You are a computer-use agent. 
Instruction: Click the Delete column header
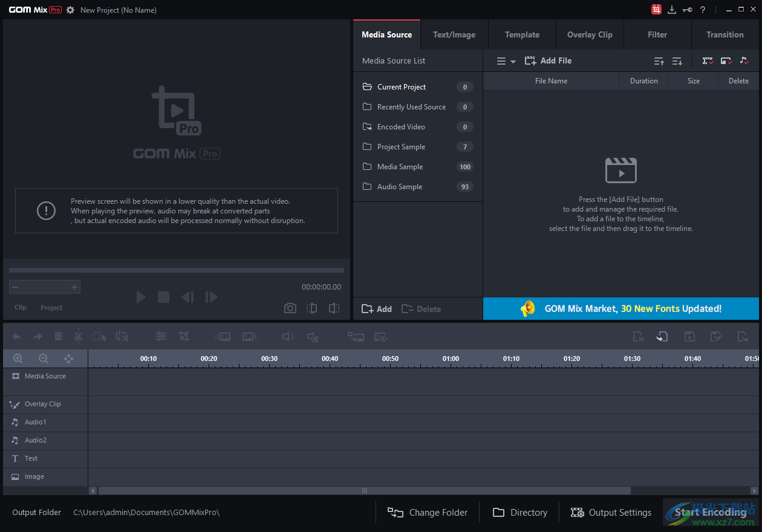[738, 81]
